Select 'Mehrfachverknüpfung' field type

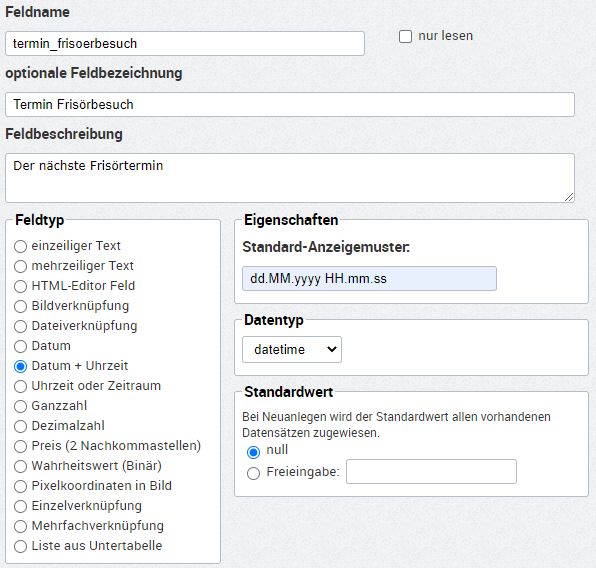(x=20, y=527)
